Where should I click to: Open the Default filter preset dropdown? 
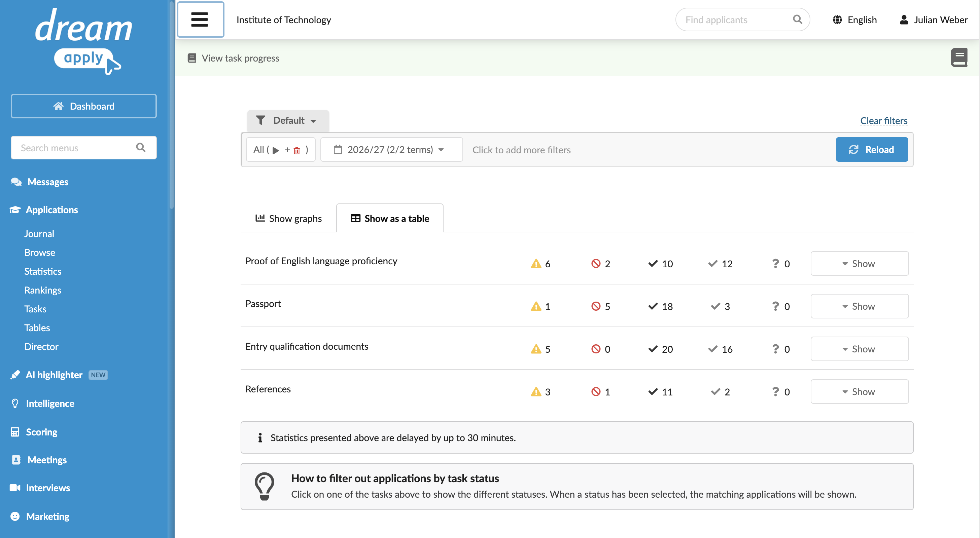[288, 120]
